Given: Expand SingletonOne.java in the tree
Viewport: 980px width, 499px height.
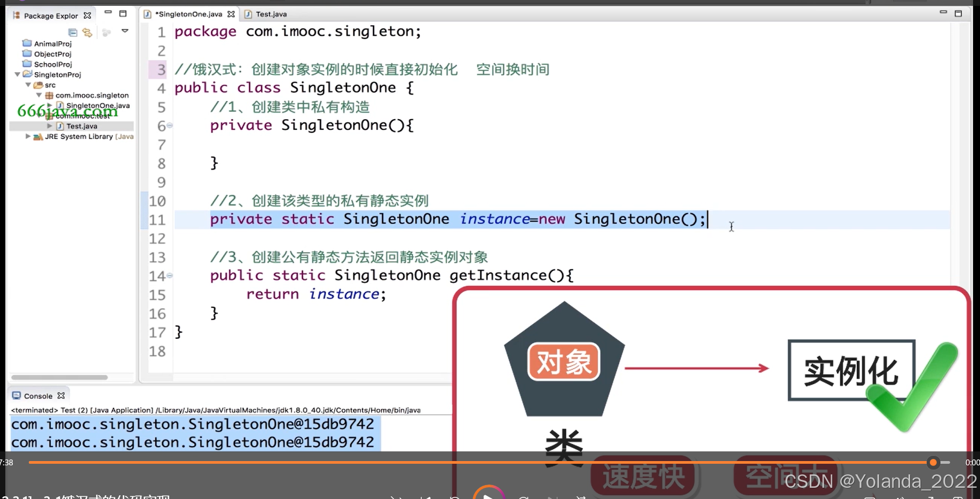Looking at the screenshot, I should (x=50, y=105).
